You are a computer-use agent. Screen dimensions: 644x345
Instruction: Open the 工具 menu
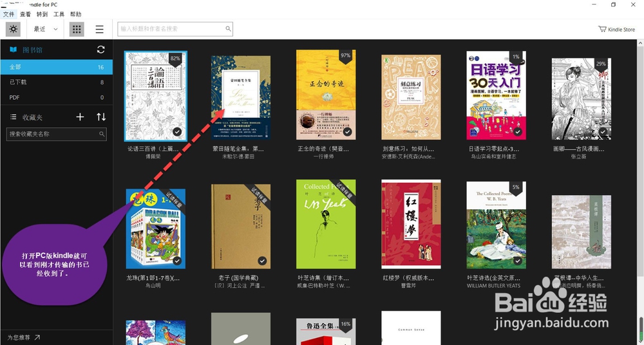59,14
